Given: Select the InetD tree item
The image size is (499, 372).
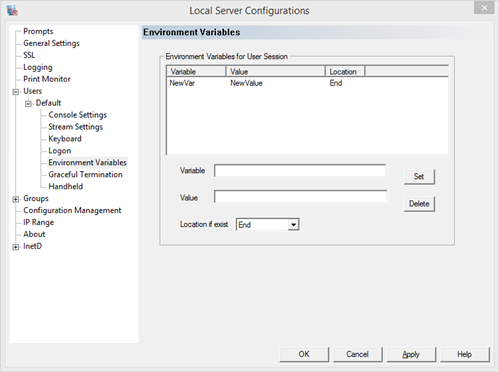Looking at the screenshot, I should click(x=32, y=246).
